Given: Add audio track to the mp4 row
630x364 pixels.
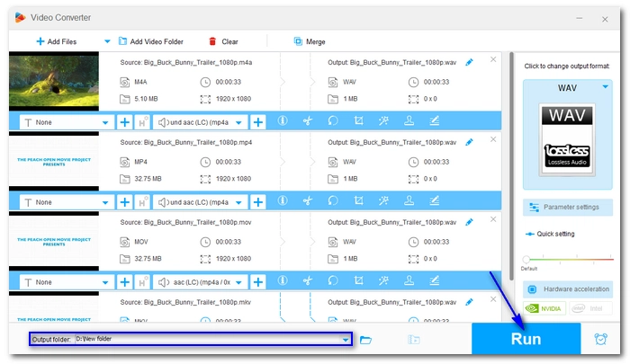Looking at the screenshot, I should [x=258, y=202].
